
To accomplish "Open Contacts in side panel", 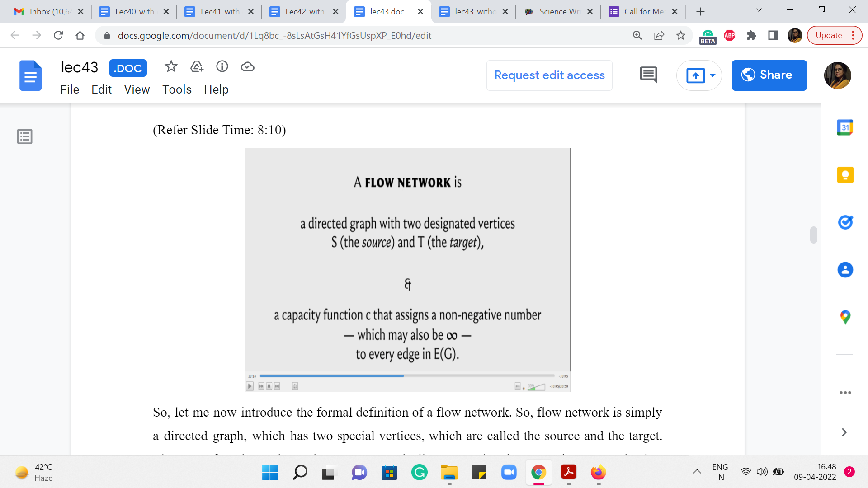I will tap(845, 270).
